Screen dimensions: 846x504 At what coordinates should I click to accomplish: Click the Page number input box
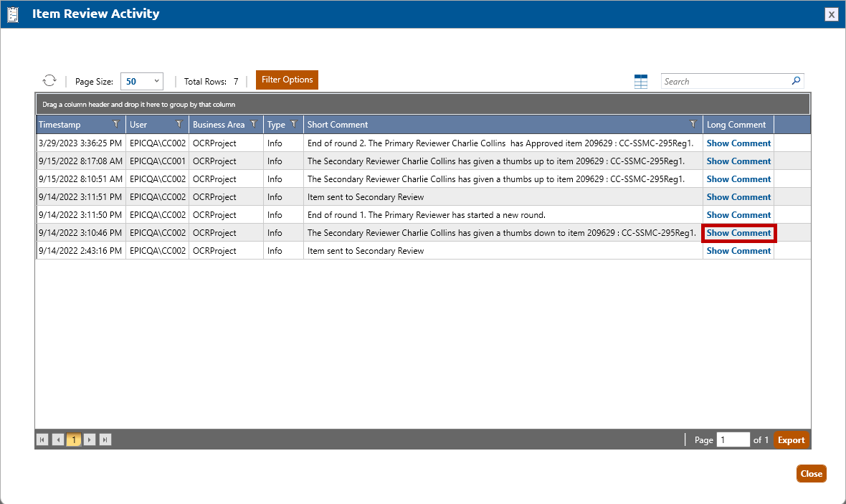(733, 440)
